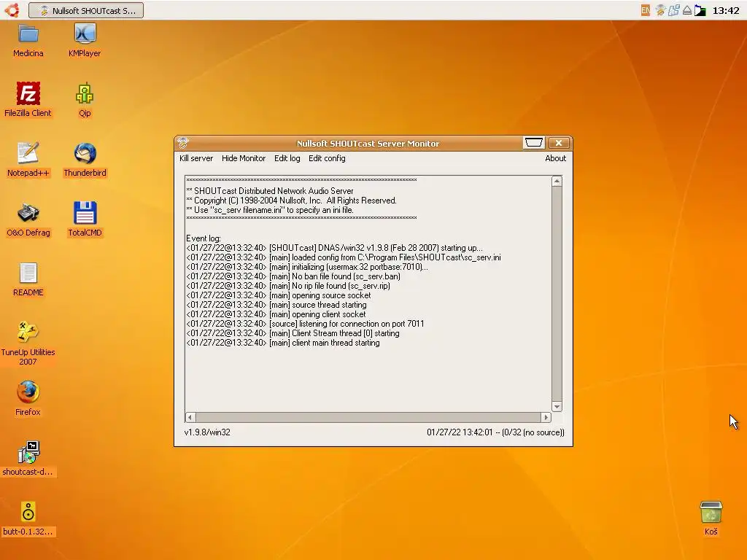Close the SHOUTcast Server Monitor window

click(559, 143)
